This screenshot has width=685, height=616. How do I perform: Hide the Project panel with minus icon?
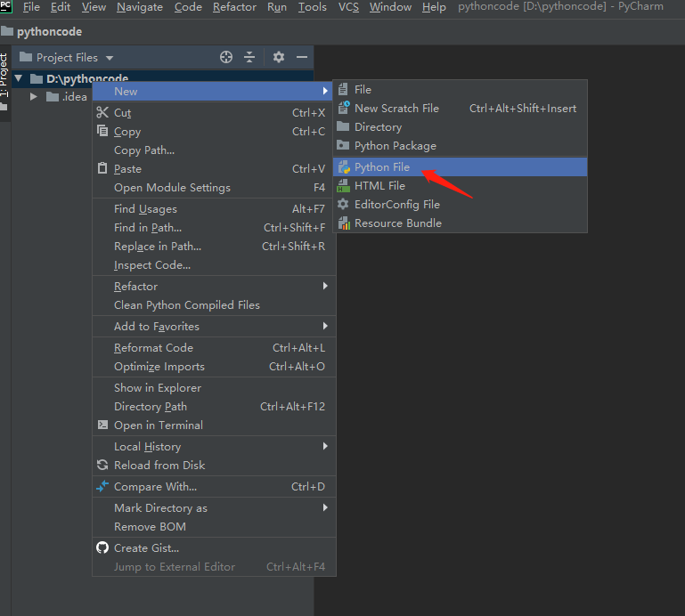pyautogui.click(x=302, y=57)
